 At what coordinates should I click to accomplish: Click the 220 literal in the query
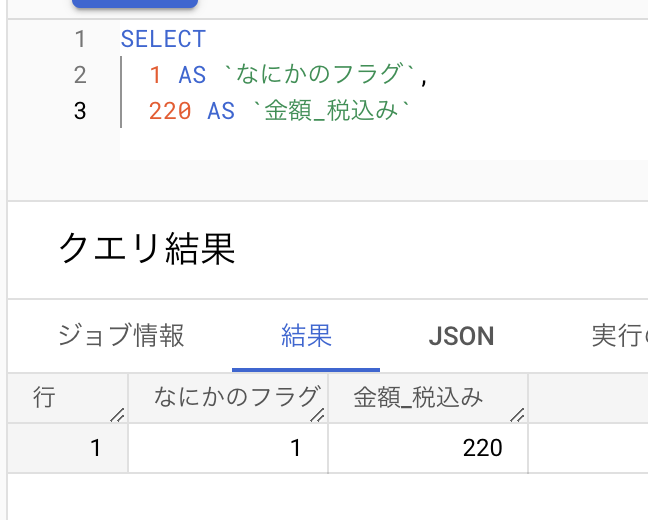(170, 111)
